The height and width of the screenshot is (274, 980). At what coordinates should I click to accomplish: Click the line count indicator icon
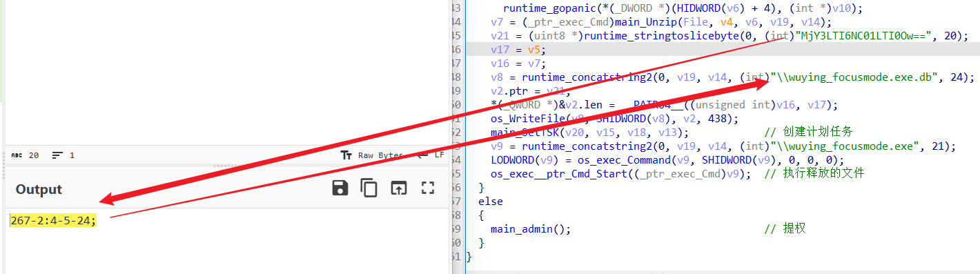click(x=57, y=155)
